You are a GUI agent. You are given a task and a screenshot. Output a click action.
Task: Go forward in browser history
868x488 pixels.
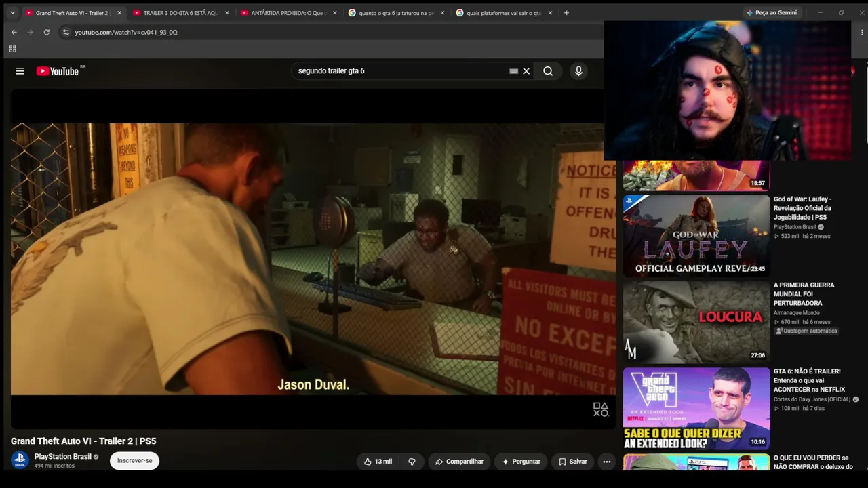coord(30,32)
